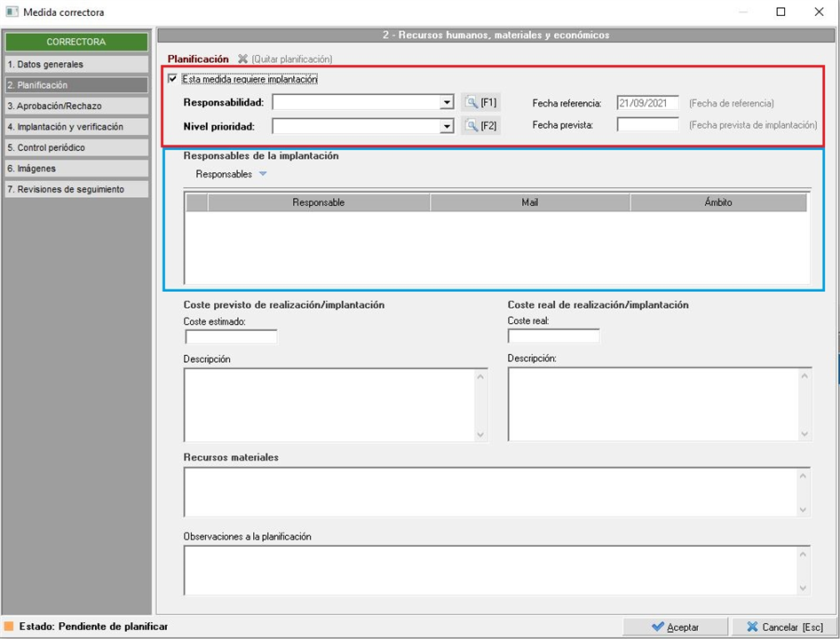840x639 pixels.
Task: Open the 6. Imágenes section
Action: tap(75, 169)
